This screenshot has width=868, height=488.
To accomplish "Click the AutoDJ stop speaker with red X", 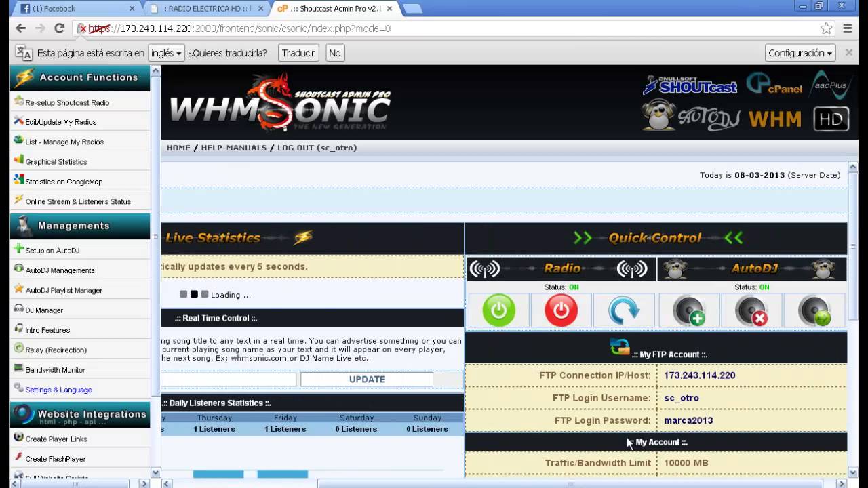I will [751, 310].
